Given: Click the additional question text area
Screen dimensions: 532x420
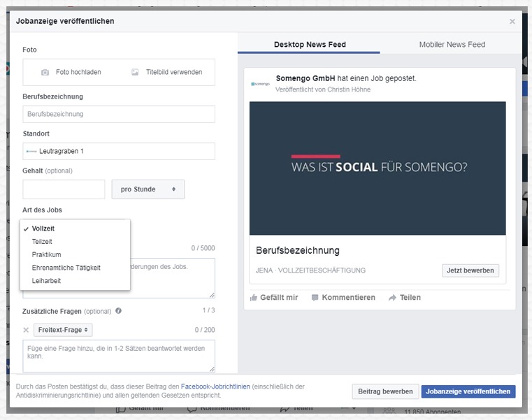Looking at the screenshot, I should 119,356.
